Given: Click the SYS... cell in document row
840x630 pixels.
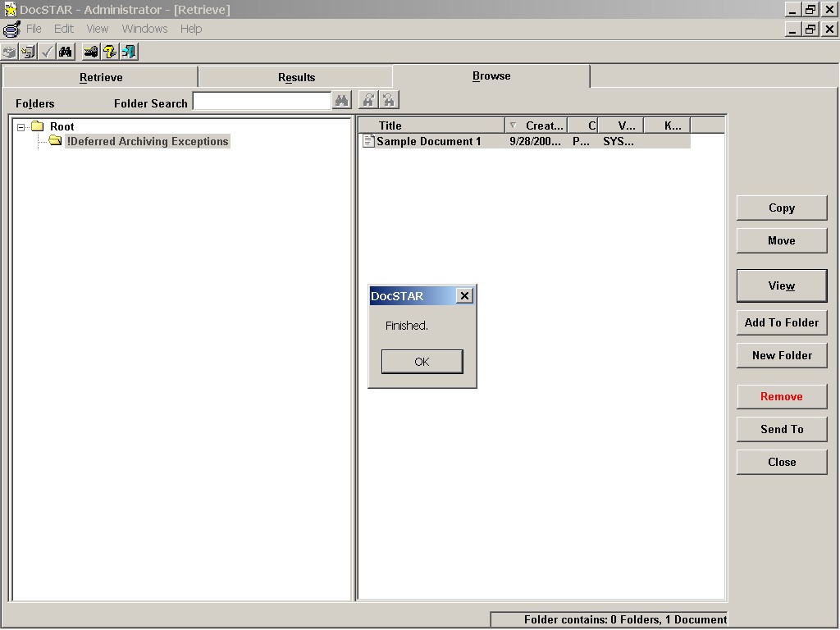Looking at the screenshot, I should (619, 141).
